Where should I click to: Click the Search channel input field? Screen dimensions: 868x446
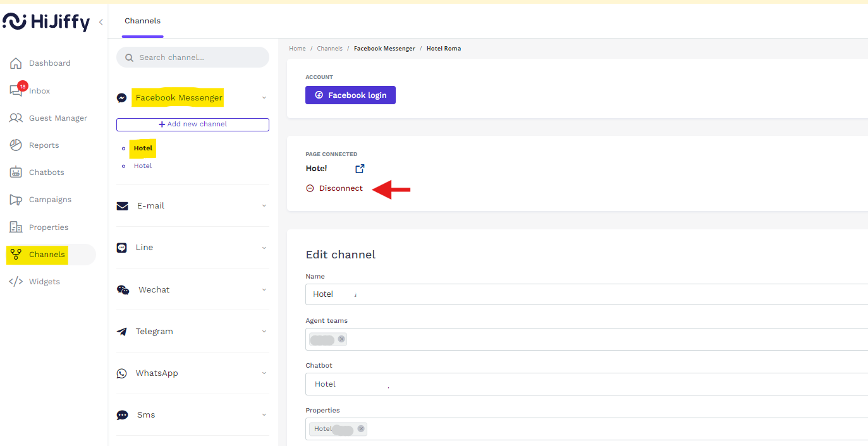tap(193, 57)
